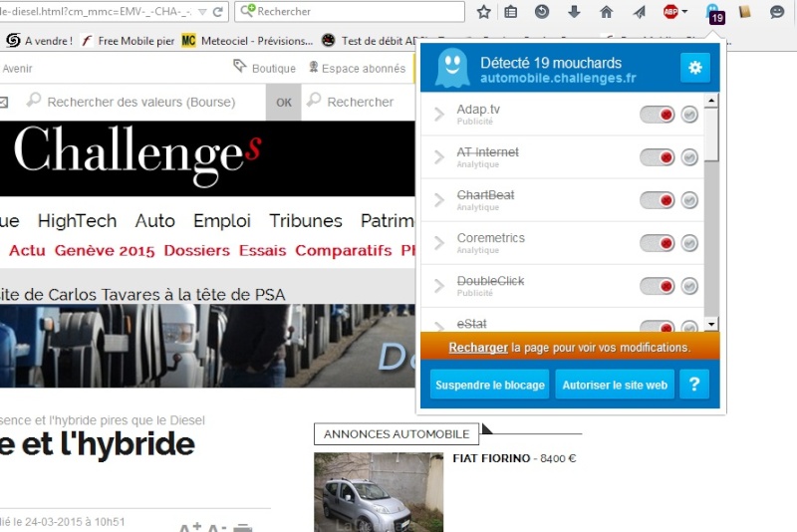
Task: Focus the site Rechercher search field
Action: pos(360,103)
